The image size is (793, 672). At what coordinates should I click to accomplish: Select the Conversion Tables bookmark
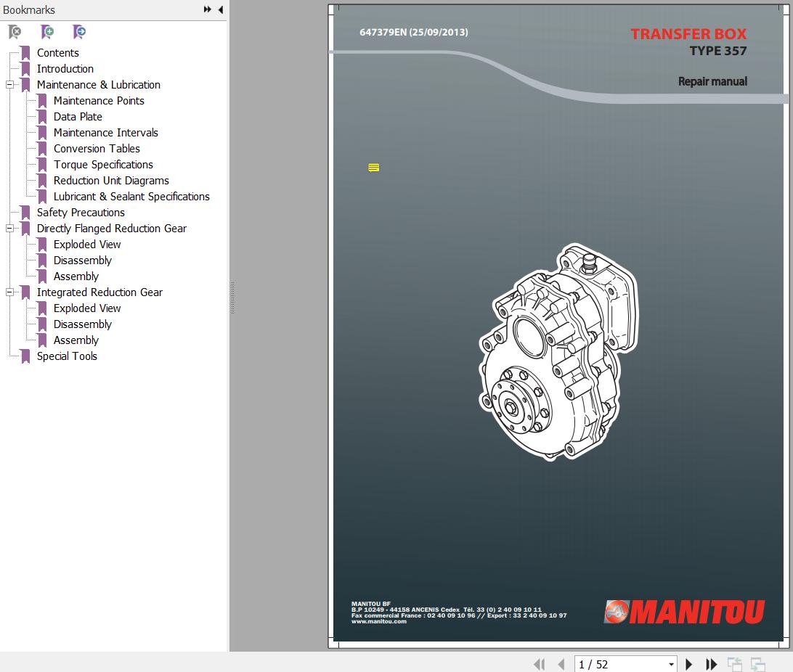coord(97,149)
